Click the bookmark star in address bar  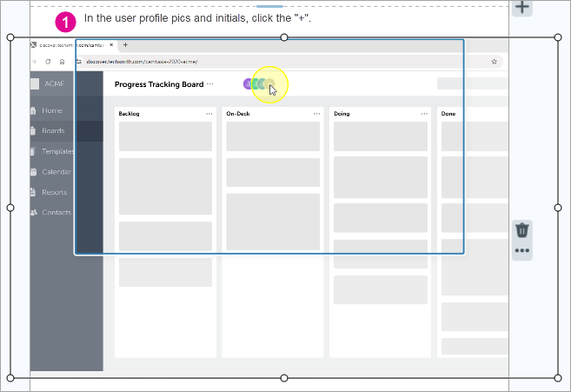[x=495, y=62]
